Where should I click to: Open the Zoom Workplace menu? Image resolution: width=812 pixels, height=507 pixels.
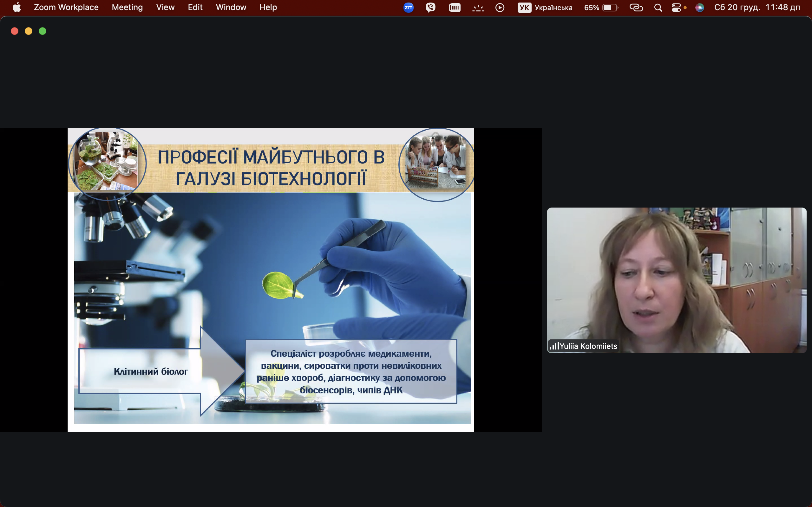coord(66,7)
